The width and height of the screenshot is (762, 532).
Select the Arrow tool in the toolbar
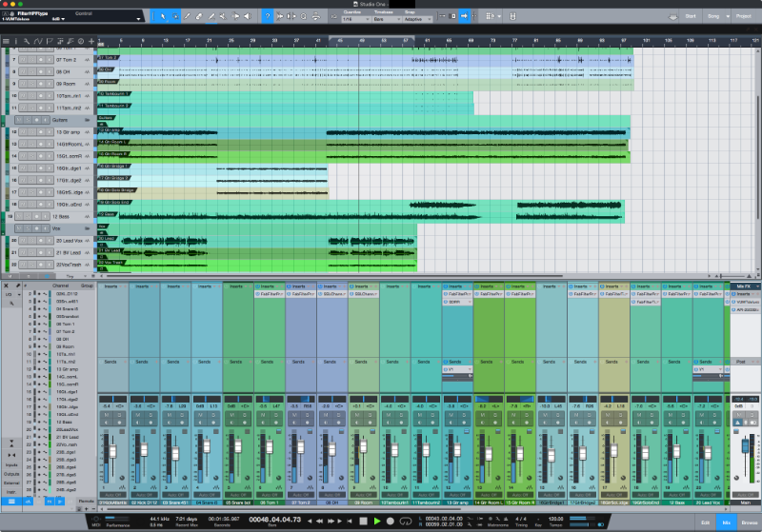click(x=163, y=16)
